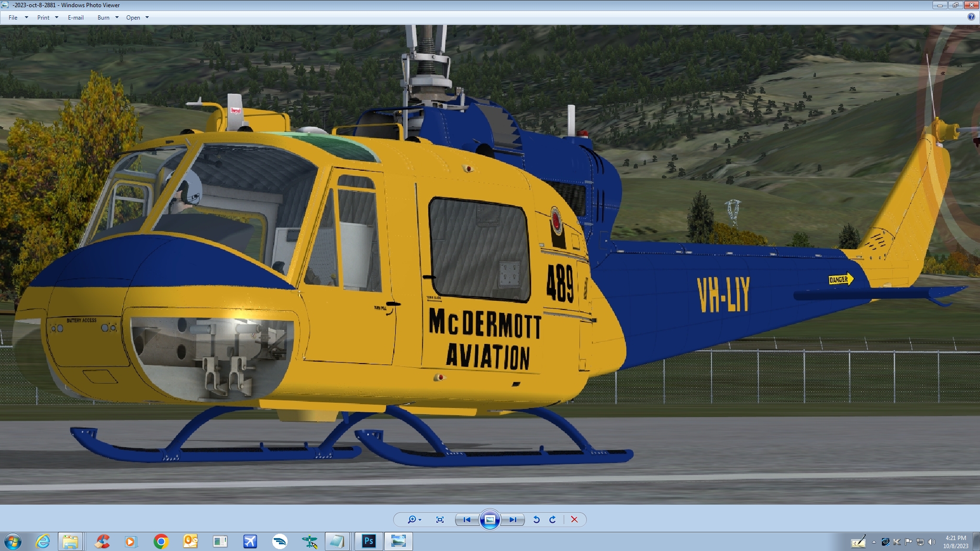Image resolution: width=980 pixels, height=551 pixels.
Task: Switch to the Notepad taskbar window
Action: 337,541
